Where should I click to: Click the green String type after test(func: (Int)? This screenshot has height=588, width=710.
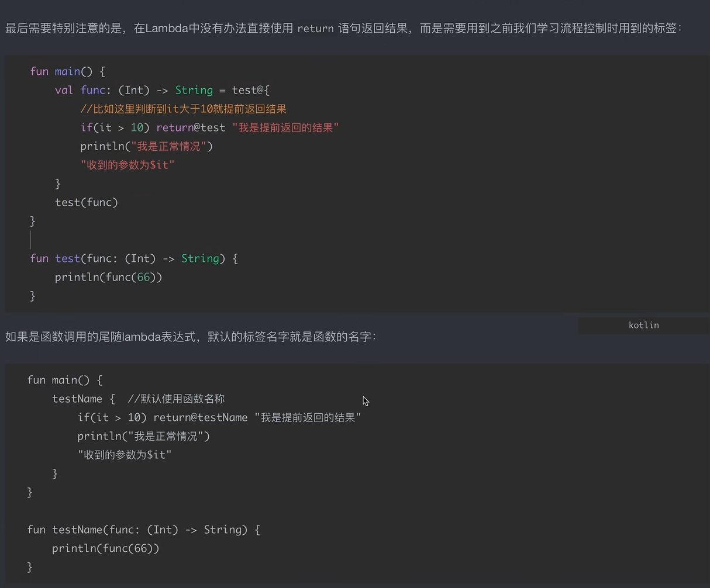199,258
